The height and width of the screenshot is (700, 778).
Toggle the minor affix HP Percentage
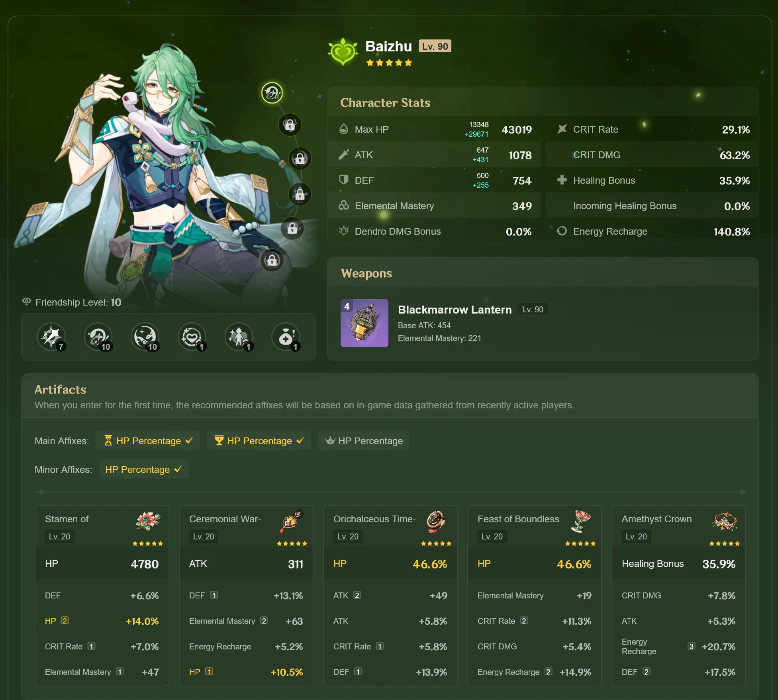(x=143, y=469)
